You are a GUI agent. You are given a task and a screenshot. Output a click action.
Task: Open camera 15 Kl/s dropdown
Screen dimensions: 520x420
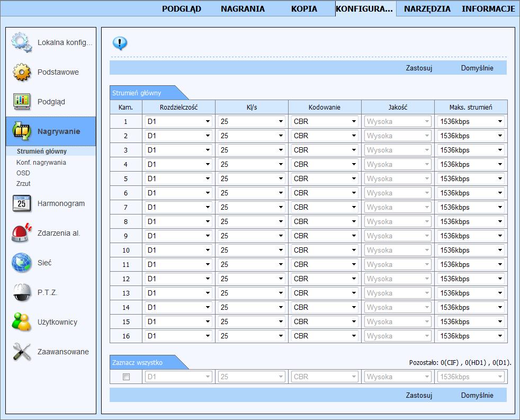click(252, 321)
